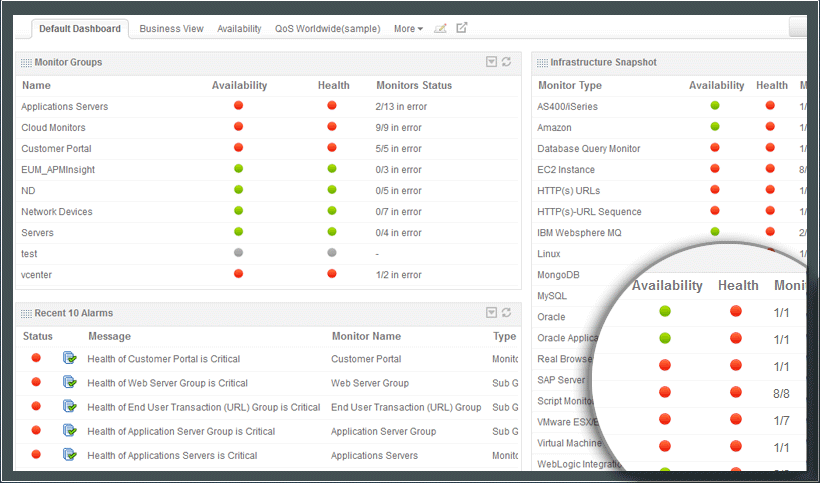The image size is (820, 483).
Task: Click '2/13 in error' monitors status
Action: click(x=401, y=107)
